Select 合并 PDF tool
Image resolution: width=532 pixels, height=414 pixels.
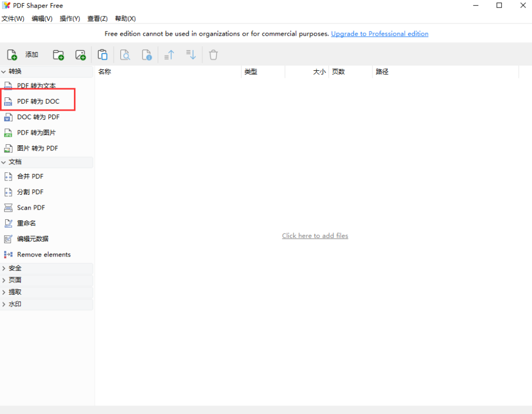click(30, 177)
